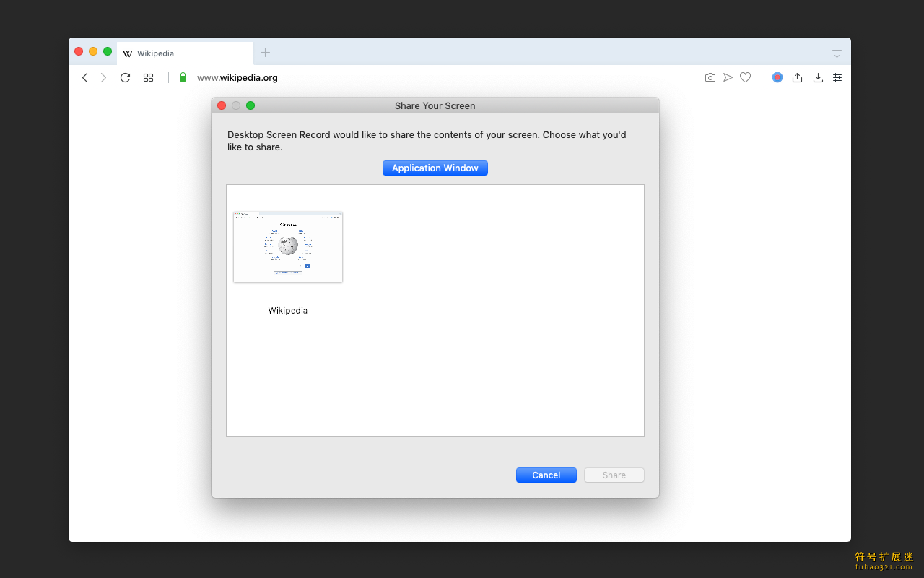The height and width of the screenshot is (578, 924).
Task: Select the Application Window tab
Action: coord(435,168)
